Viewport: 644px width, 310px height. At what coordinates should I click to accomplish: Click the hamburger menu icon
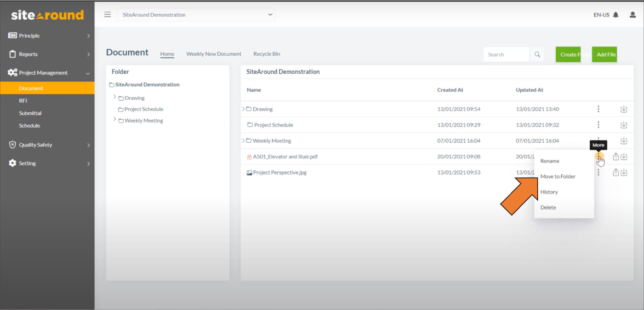pos(107,14)
